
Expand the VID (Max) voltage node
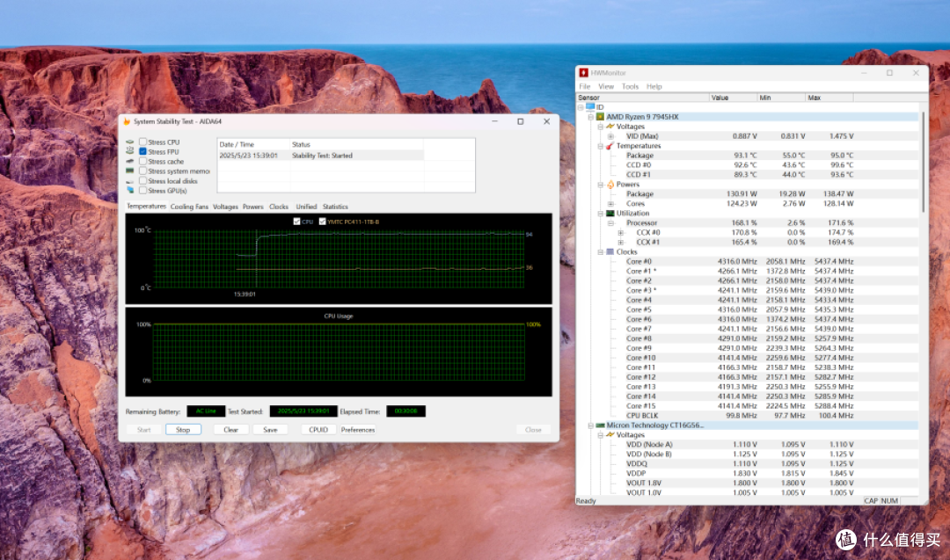click(x=610, y=136)
